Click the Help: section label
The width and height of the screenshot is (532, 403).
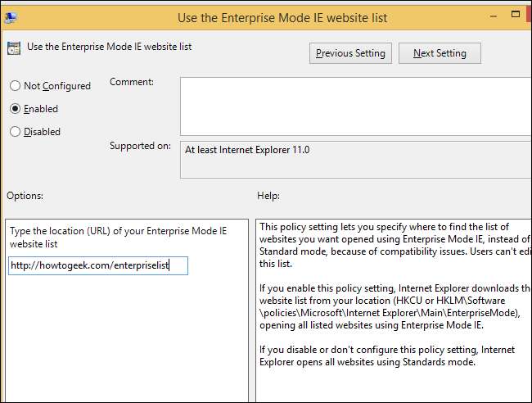click(268, 196)
